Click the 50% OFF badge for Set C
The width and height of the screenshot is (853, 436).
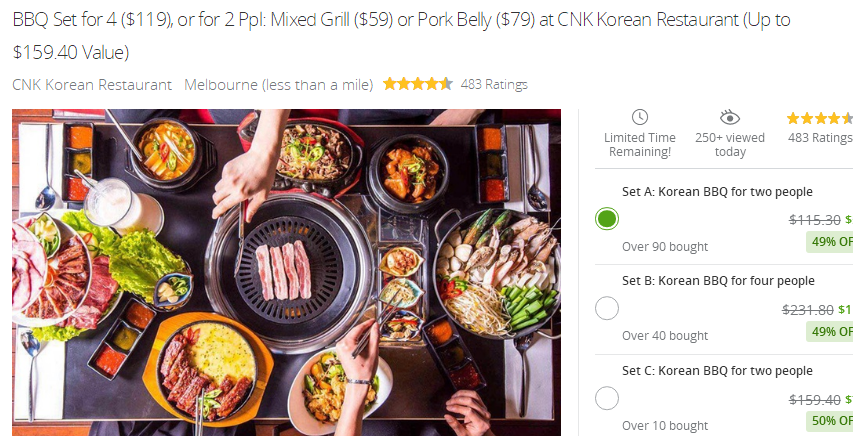pos(830,420)
